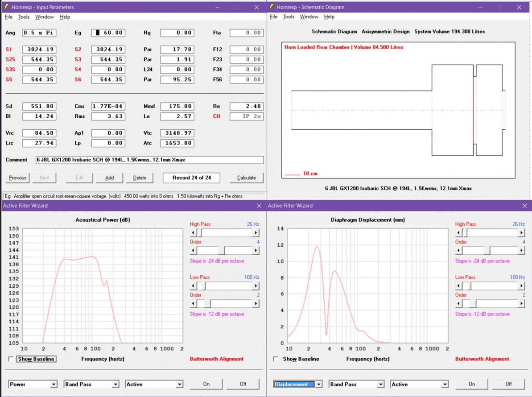The width and height of the screenshot is (532, 397).
Task: Click left arrow of High Pass Order slider in Power wizard
Action: [x=193, y=250]
